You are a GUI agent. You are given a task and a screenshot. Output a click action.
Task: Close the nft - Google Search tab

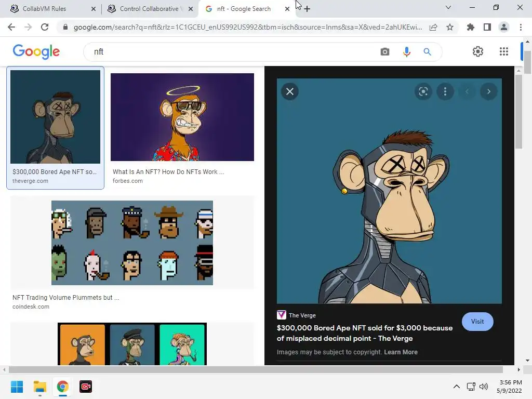click(287, 9)
